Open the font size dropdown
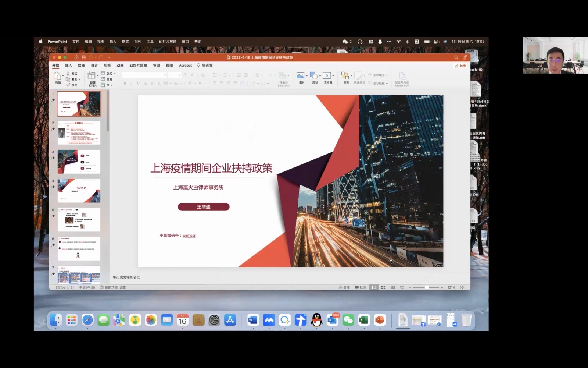588x368 pixels. pos(179,75)
